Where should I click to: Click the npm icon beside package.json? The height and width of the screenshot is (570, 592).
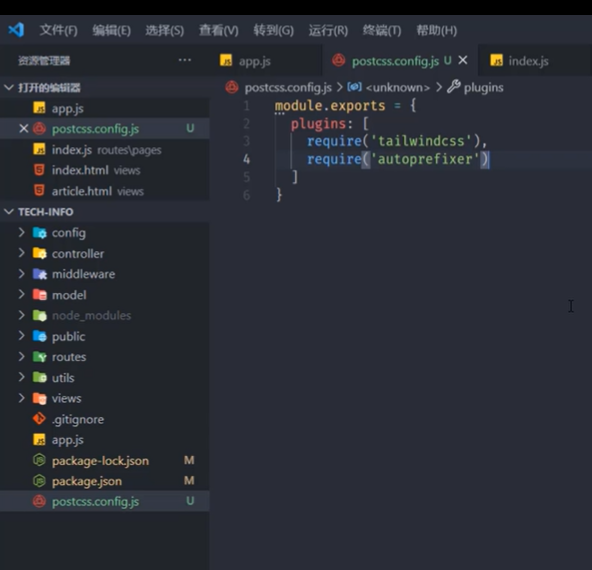39,481
